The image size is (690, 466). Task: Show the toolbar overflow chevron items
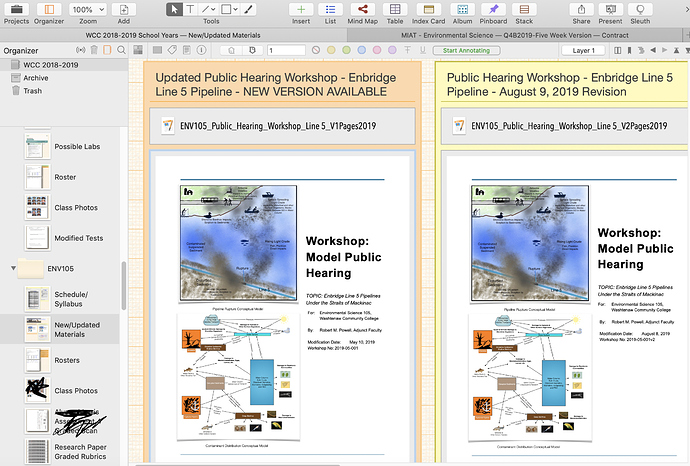pyautogui.click(x=685, y=9)
